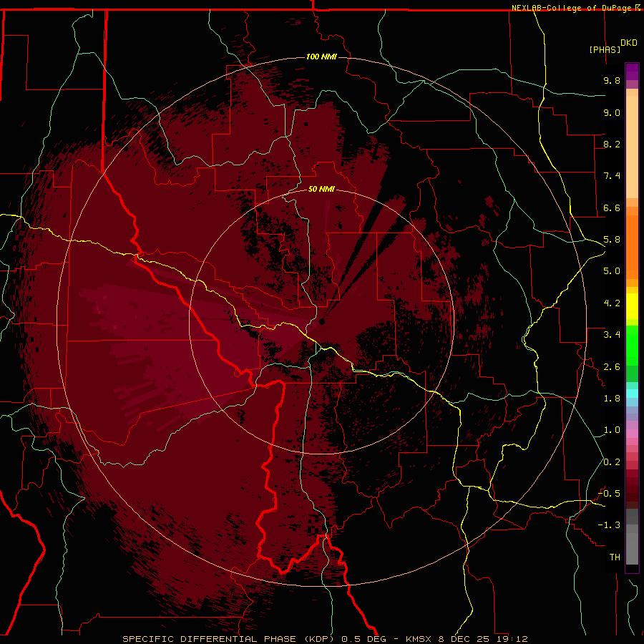Click the -0.5 scale label
The image size is (644, 644).
pos(609,494)
